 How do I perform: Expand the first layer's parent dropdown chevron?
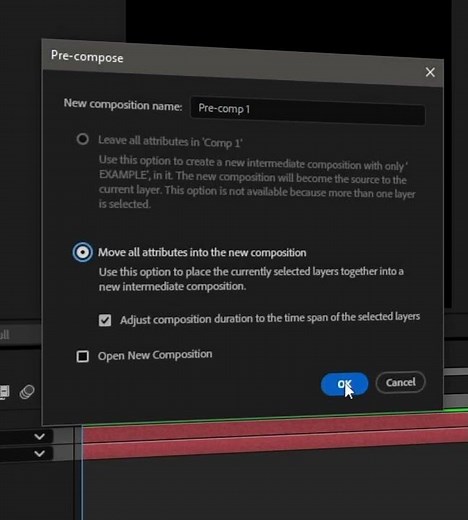point(39,436)
